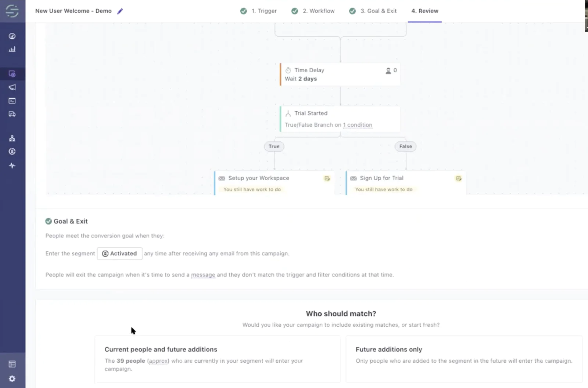Viewport: 588px width, 388px height.
Task: Select Future additions only option
Action: [464, 359]
